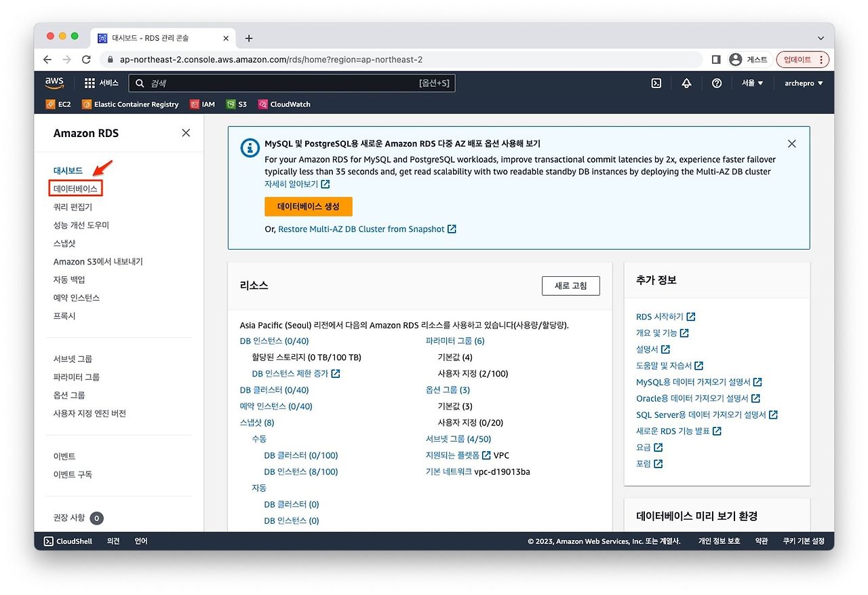Viewport: 868px width, 595px height.
Task: Open 파라미터 그룹 in the sidebar
Action: tap(77, 377)
